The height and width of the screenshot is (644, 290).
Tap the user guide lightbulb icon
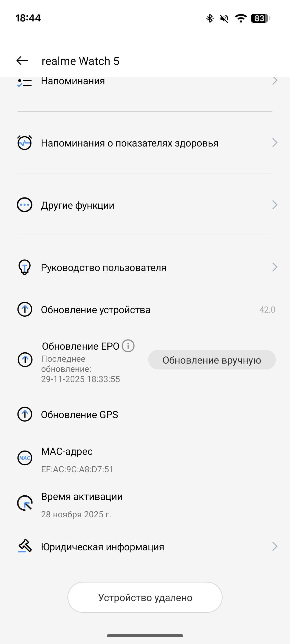click(25, 267)
